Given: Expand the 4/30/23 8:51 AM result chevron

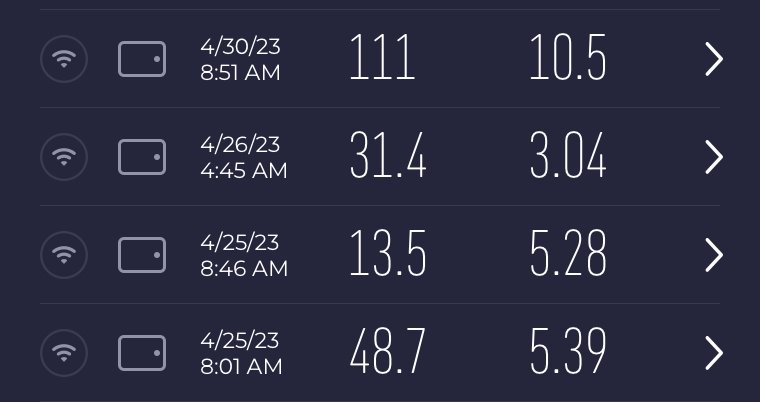Looking at the screenshot, I should [x=713, y=60].
